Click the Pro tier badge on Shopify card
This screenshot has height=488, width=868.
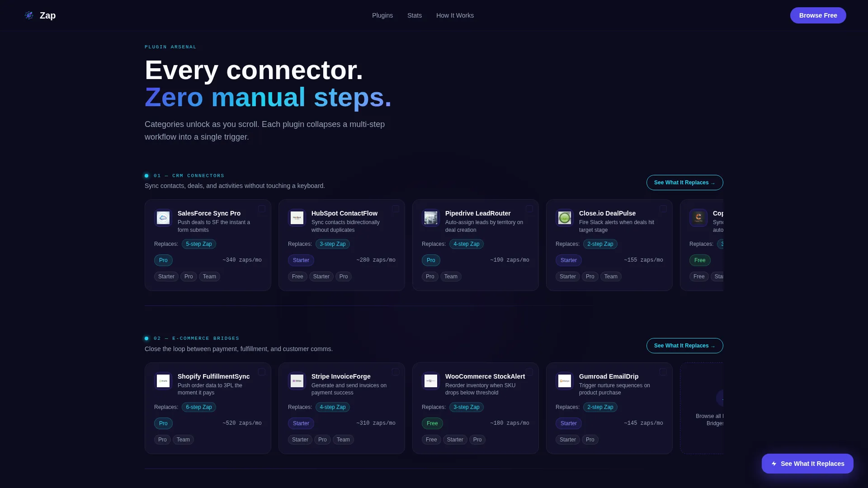coord(163,423)
